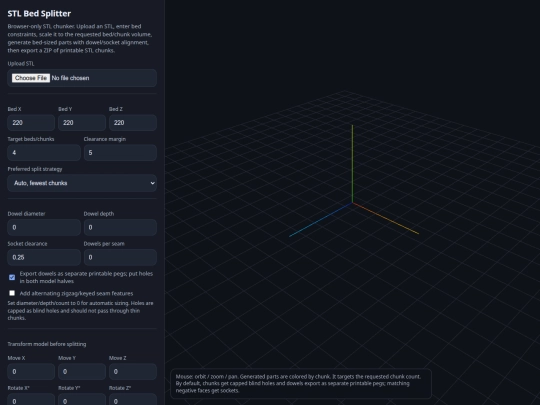540x405 pixels.
Task: Click the STL Bed Splitter heading
Action: pos(39,13)
